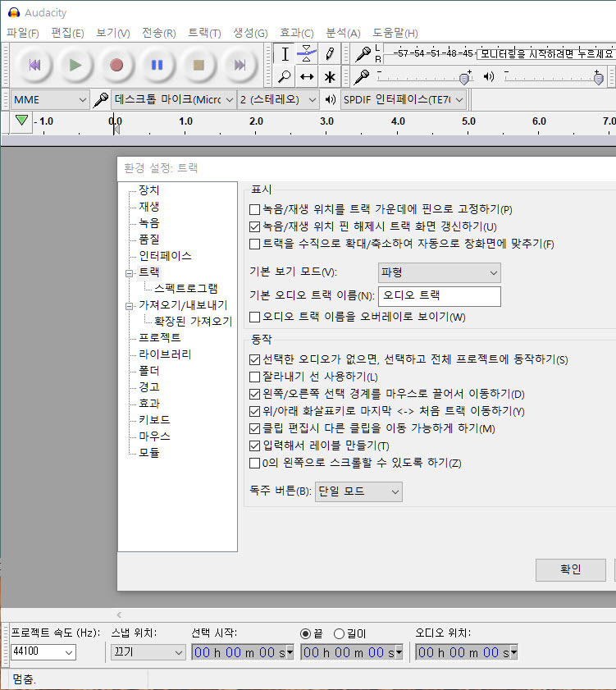This screenshot has width=616, height=690.
Task: Open the 독주 버튼 단일 모드 dropdown
Action: (x=358, y=491)
